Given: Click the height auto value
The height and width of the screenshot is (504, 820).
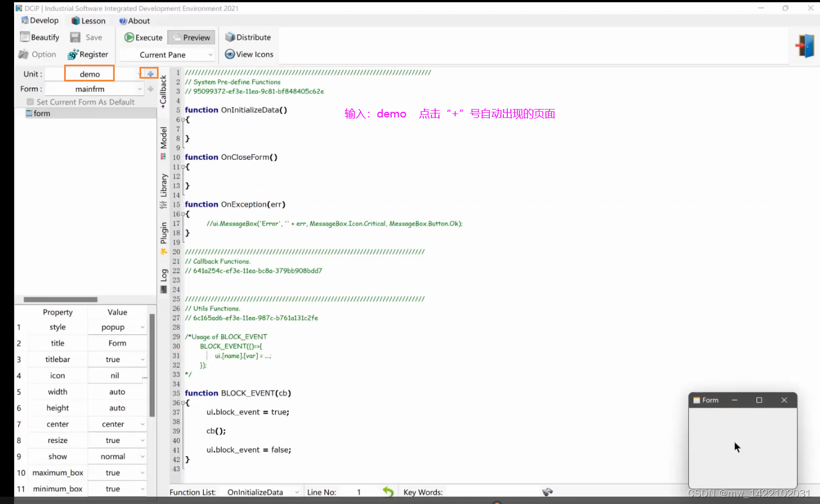Looking at the screenshot, I should click(x=118, y=408).
